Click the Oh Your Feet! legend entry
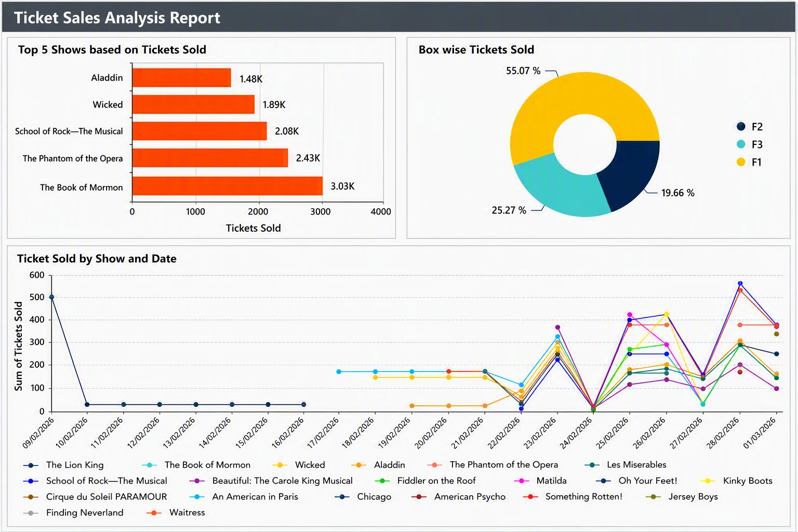The image size is (798, 532). [637, 481]
